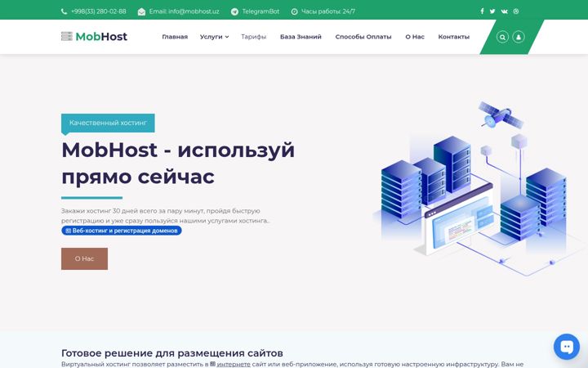
Task: Open the База Знаний menu item
Action: pos(301,37)
